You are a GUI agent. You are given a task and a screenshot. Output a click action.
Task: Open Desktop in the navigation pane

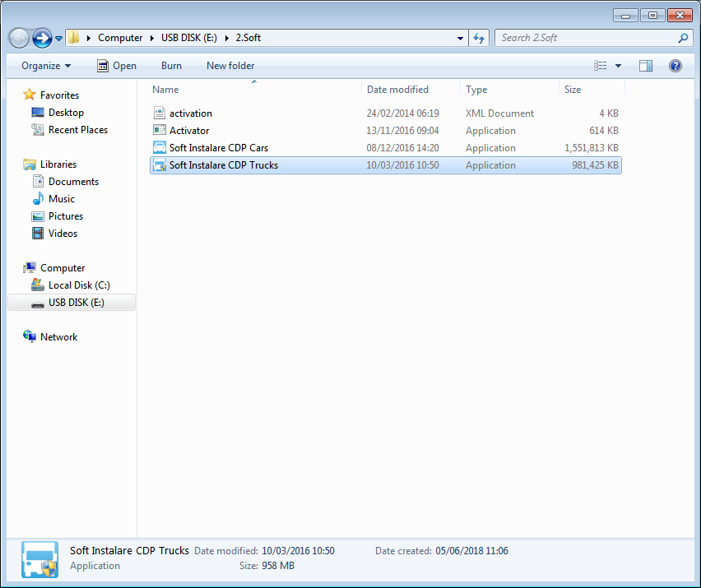pos(66,113)
